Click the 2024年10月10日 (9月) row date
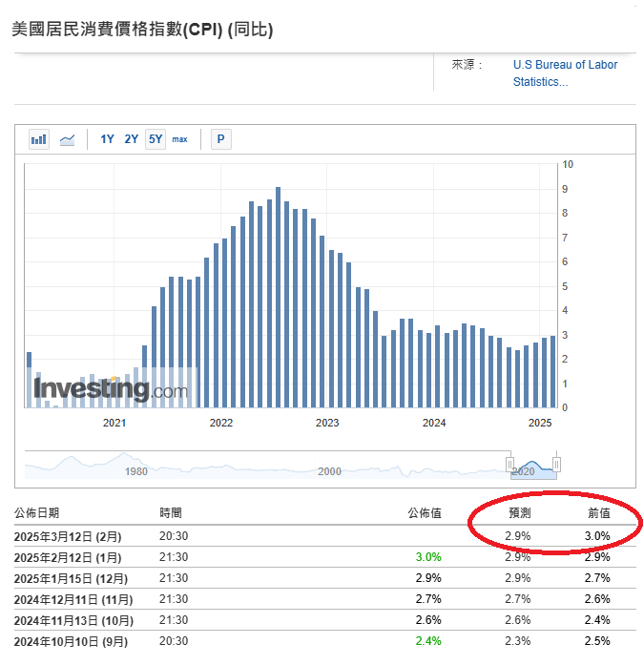The width and height of the screenshot is (644, 665). pos(71,642)
